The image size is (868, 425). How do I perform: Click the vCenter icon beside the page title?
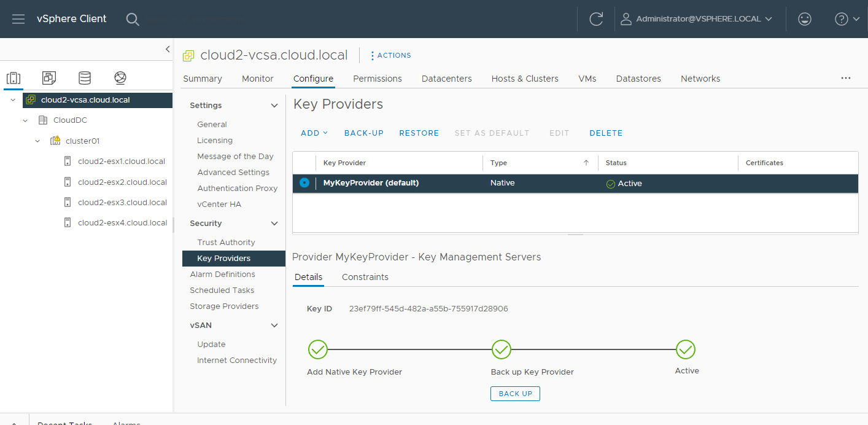tap(188, 55)
